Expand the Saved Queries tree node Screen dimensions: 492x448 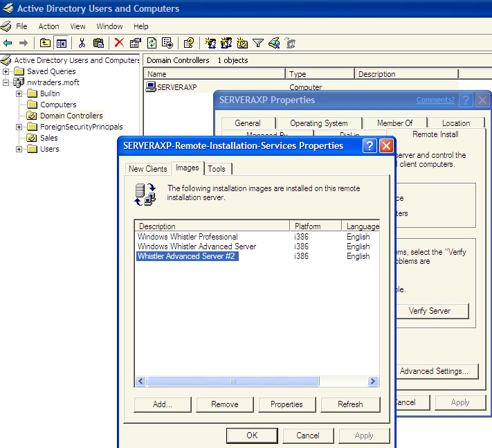[x=6, y=71]
